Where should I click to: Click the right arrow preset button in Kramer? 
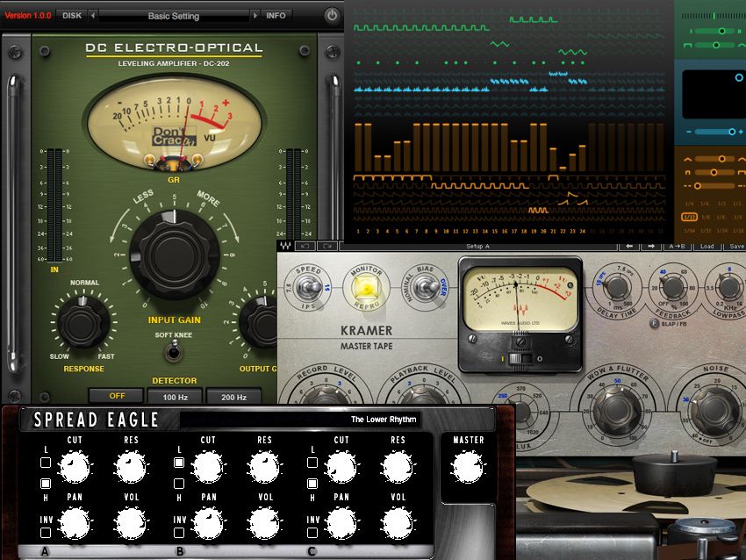pyautogui.click(x=651, y=246)
